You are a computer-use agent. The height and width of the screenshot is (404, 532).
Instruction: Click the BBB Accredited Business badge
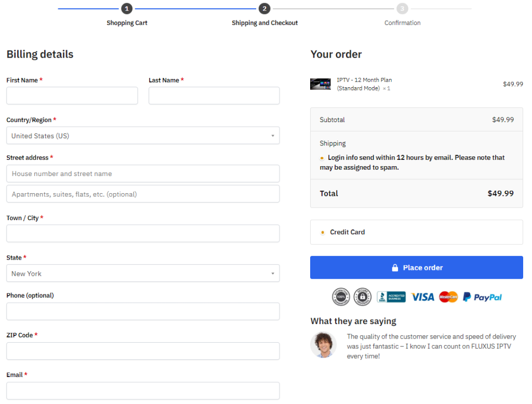pos(391,297)
